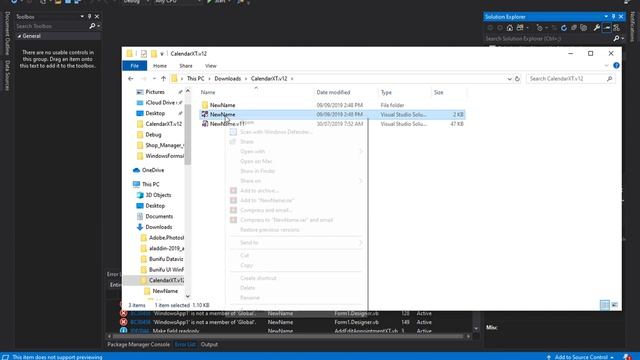Refresh the CalendarXT.v12 folder view
640x360 pixels.
tap(517, 79)
